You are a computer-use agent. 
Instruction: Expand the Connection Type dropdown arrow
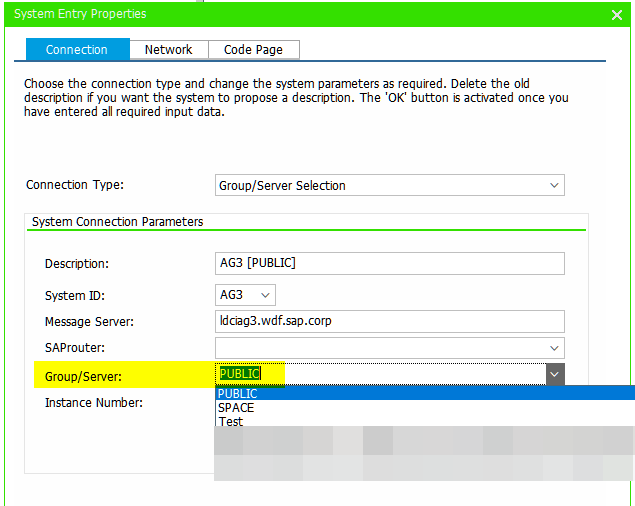pyautogui.click(x=554, y=186)
